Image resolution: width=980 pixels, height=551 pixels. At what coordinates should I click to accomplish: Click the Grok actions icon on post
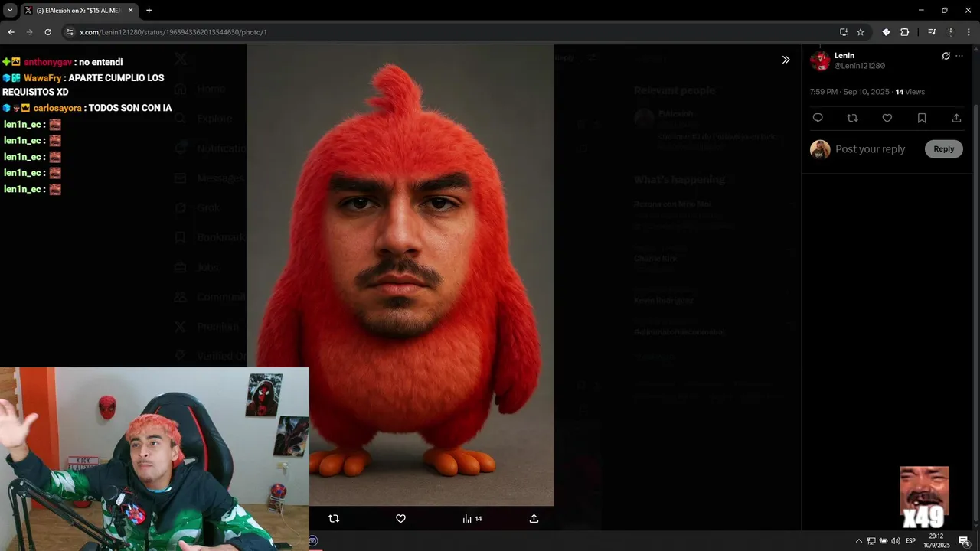coord(946,56)
